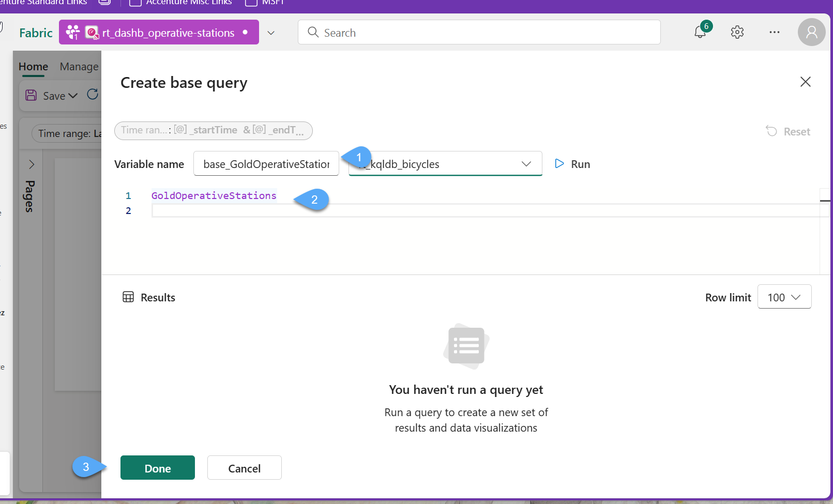Click the Save floppy disk icon

[31, 96]
